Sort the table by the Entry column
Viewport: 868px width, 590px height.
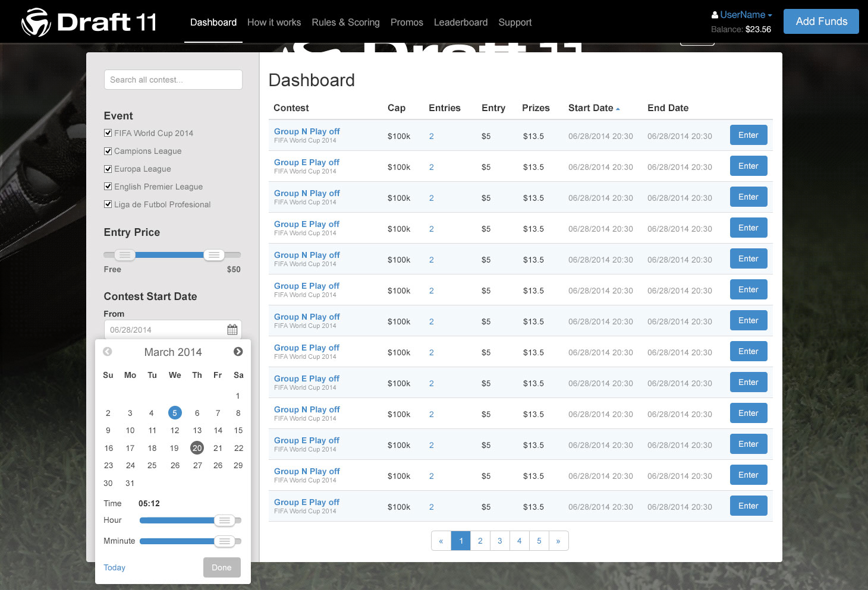pyautogui.click(x=493, y=108)
